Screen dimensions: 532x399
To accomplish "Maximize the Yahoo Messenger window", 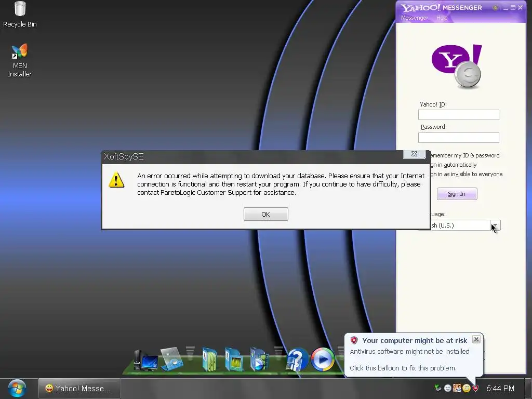I will [513, 7].
